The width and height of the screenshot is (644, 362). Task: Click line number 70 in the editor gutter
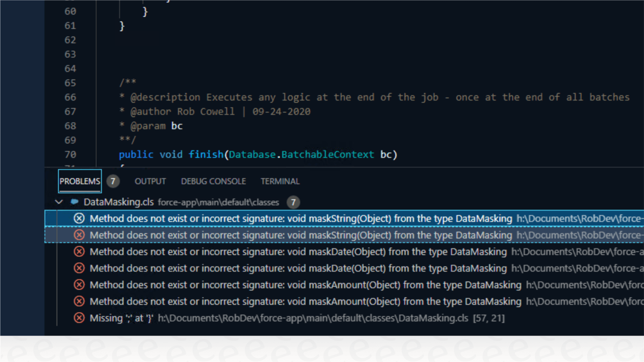(x=70, y=154)
